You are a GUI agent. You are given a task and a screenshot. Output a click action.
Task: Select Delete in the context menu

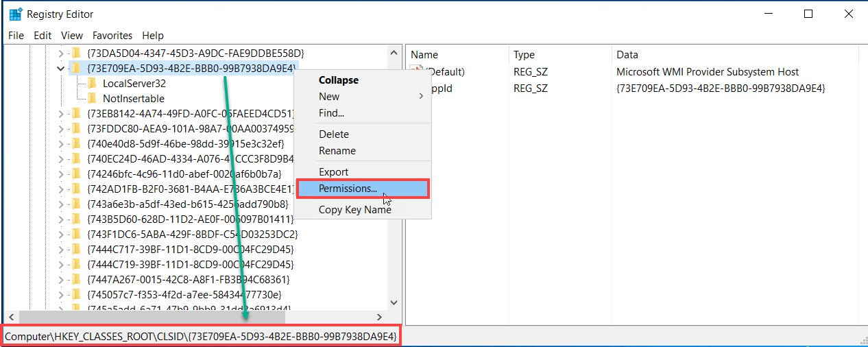(334, 134)
